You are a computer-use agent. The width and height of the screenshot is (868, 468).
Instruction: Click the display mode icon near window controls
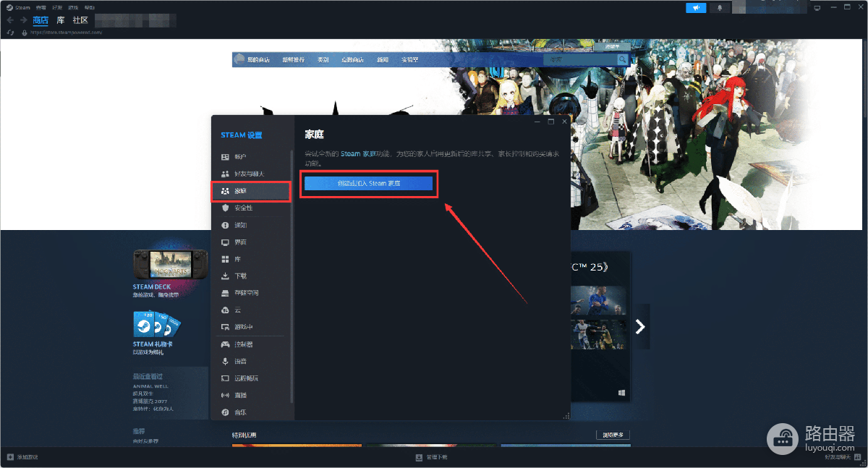coord(817,7)
